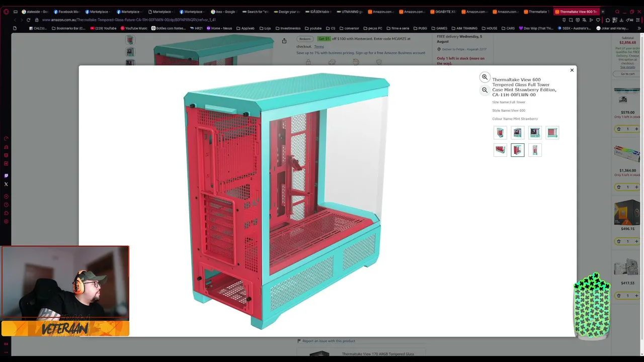
Task: Open Twitch in the Opera sidebar
Action: point(6,175)
